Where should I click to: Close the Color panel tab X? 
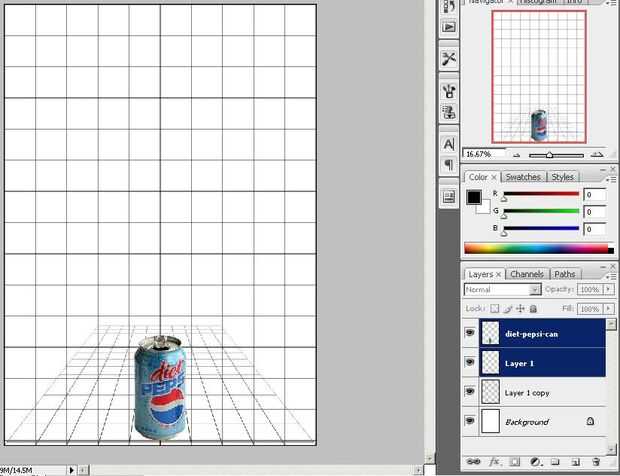click(x=494, y=178)
